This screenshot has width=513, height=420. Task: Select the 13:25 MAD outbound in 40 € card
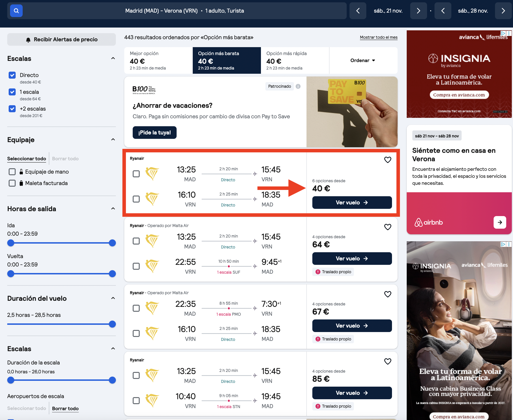(x=136, y=174)
